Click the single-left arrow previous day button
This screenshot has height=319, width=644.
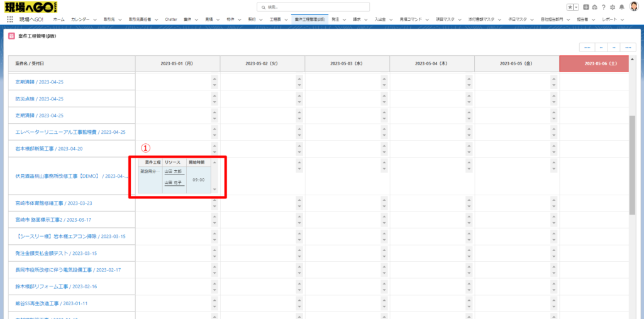tap(601, 47)
